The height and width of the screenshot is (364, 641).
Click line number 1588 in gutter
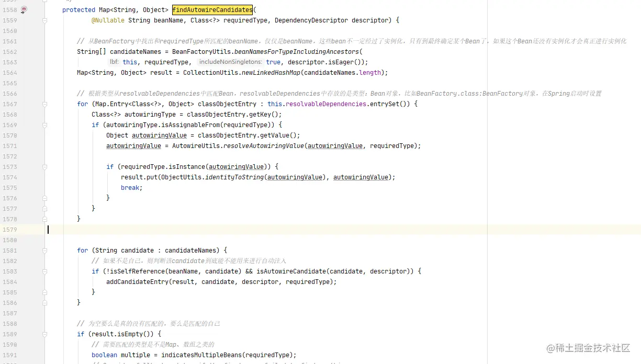point(9,324)
